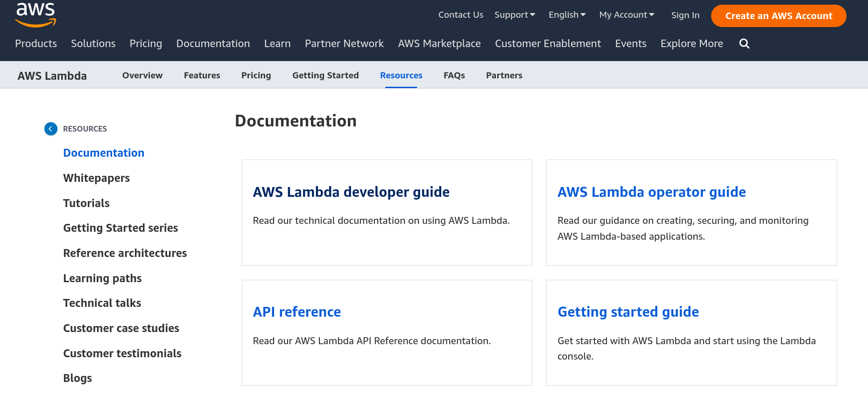Expand the Support dropdown
The height and width of the screenshot is (416, 868).
[515, 15]
